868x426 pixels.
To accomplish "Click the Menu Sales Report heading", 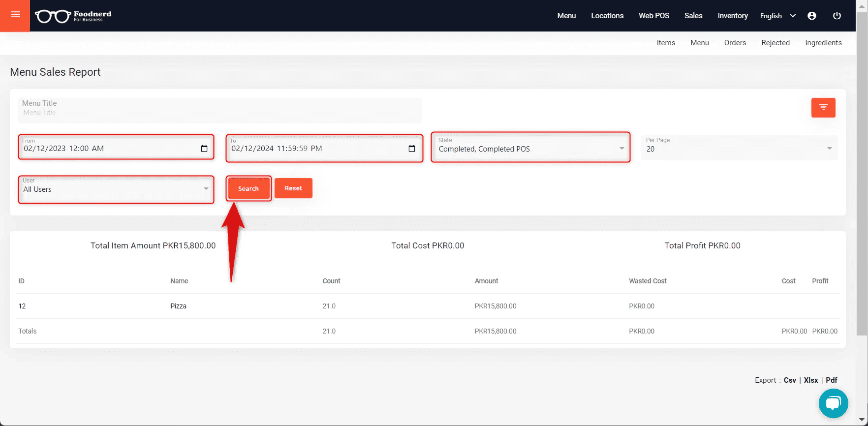I will 55,72.
